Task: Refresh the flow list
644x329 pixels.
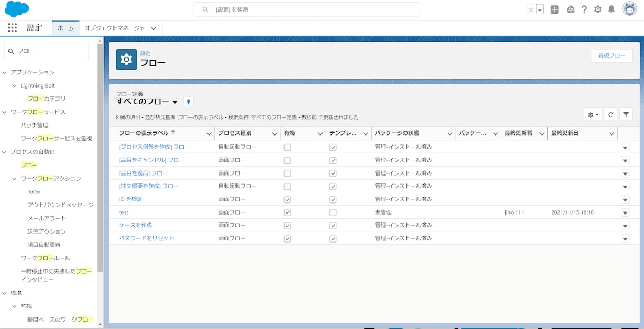Action: [x=611, y=114]
